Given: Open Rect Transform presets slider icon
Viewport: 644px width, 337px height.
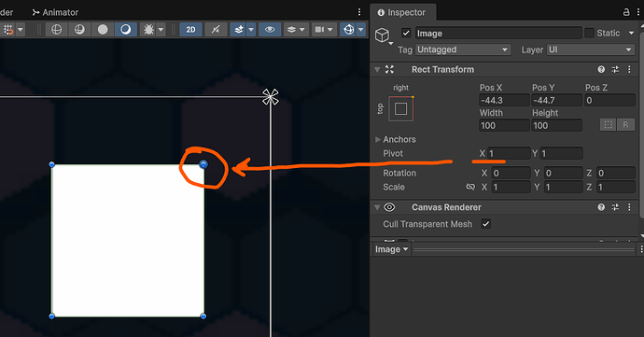Looking at the screenshot, I should coord(615,69).
